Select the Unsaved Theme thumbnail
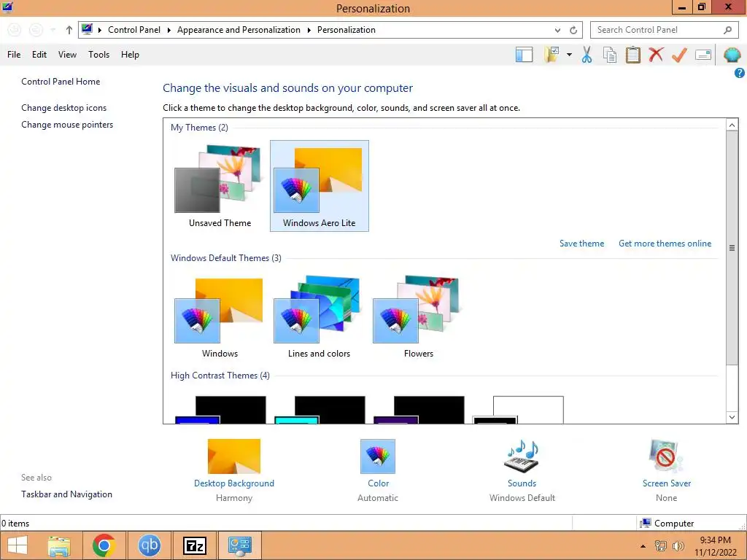Image resolution: width=747 pixels, height=560 pixels. point(220,186)
